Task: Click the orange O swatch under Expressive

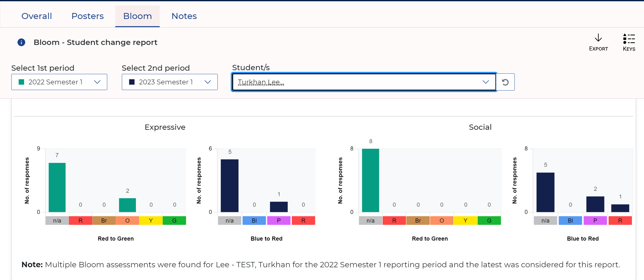Action: coord(127,220)
